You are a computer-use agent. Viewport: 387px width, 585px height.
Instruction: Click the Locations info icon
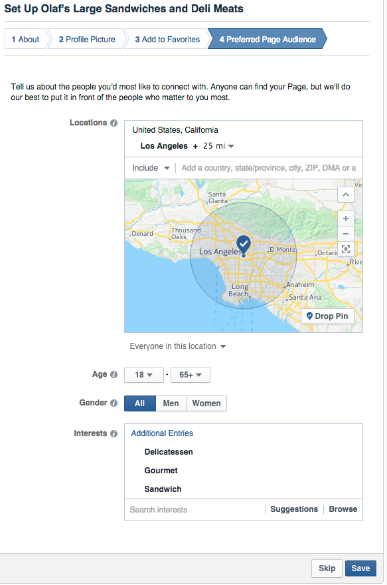click(x=114, y=123)
